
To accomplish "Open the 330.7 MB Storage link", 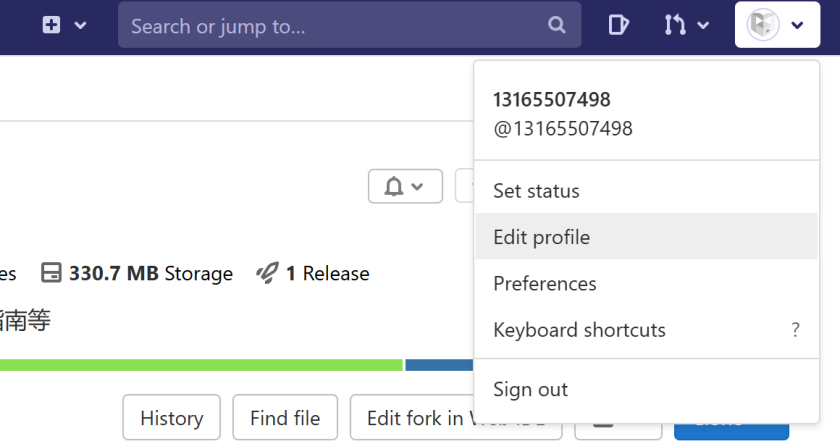I will click(137, 273).
